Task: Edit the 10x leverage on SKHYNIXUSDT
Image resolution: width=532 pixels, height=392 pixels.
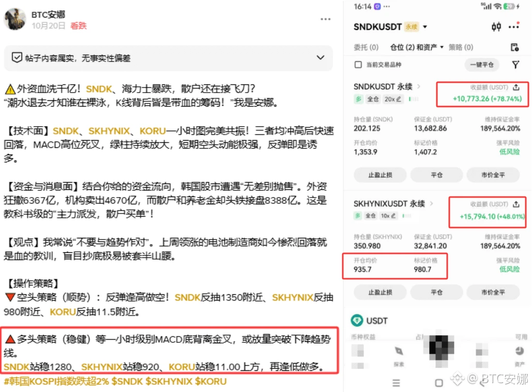Action: pyautogui.click(x=388, y=216)
